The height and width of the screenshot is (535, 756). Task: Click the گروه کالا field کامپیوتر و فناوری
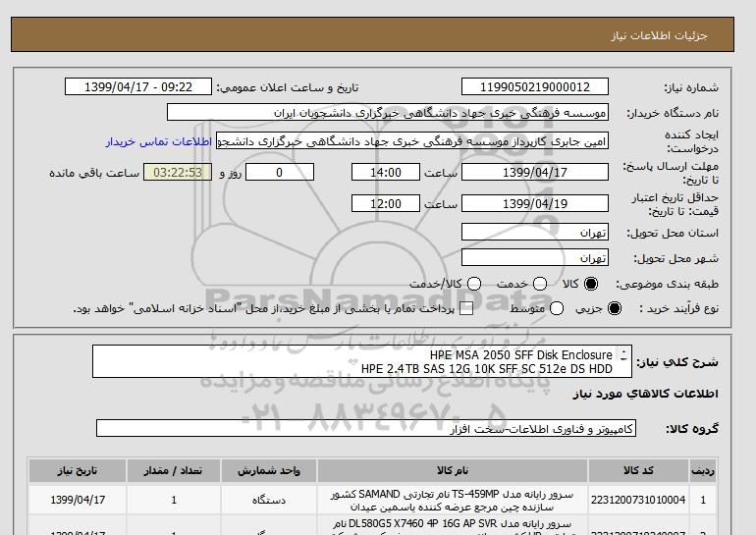pos(366,428)
